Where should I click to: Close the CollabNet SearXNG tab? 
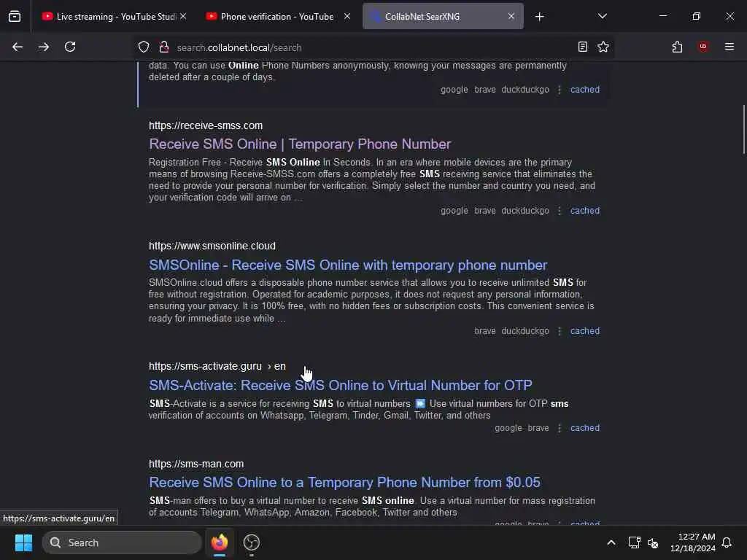(511, 16)
